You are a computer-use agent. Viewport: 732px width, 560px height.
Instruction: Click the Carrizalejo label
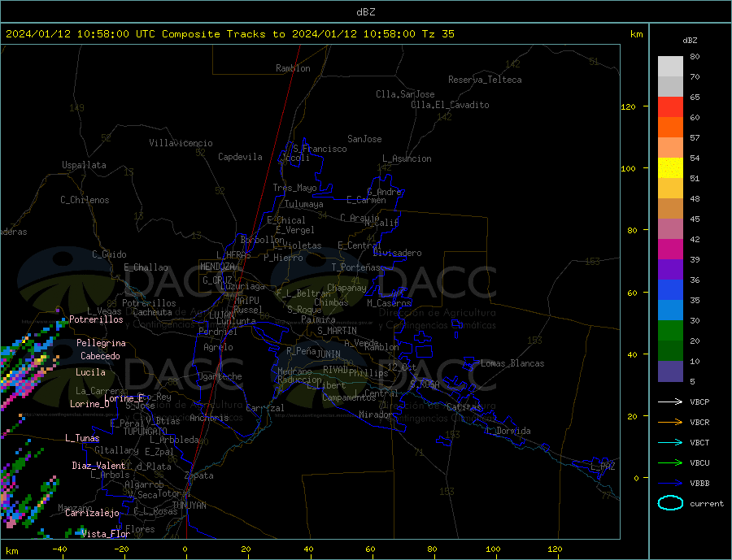click(x=92, y=513)
